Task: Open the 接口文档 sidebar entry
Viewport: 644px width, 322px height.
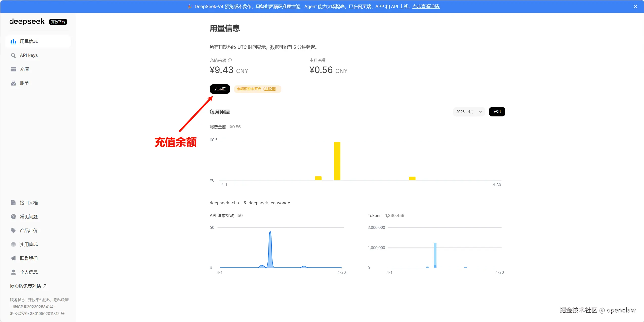Action: [38, 203]
